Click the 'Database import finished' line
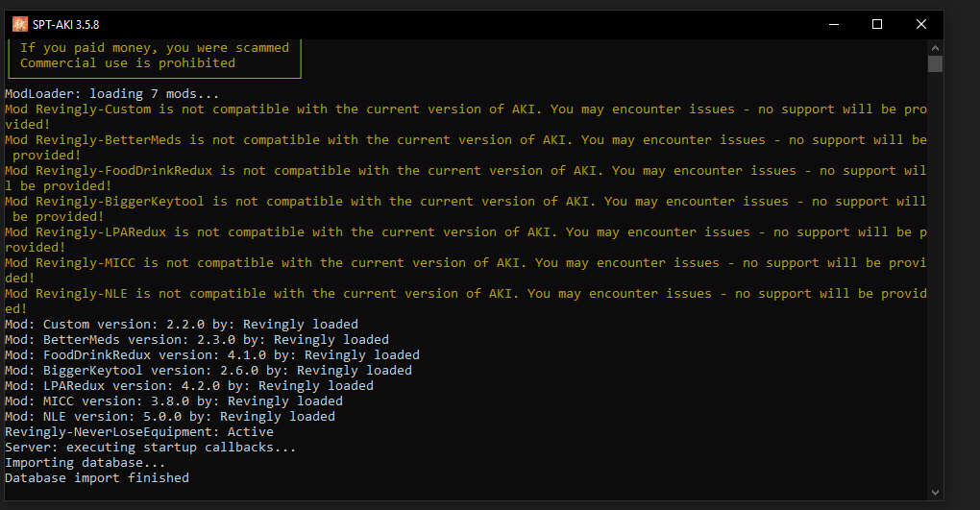 [x=97, y=478]
